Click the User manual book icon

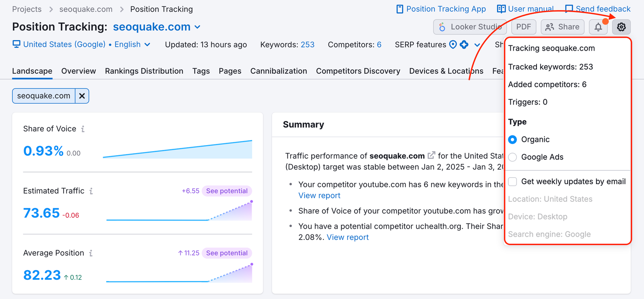501,9
